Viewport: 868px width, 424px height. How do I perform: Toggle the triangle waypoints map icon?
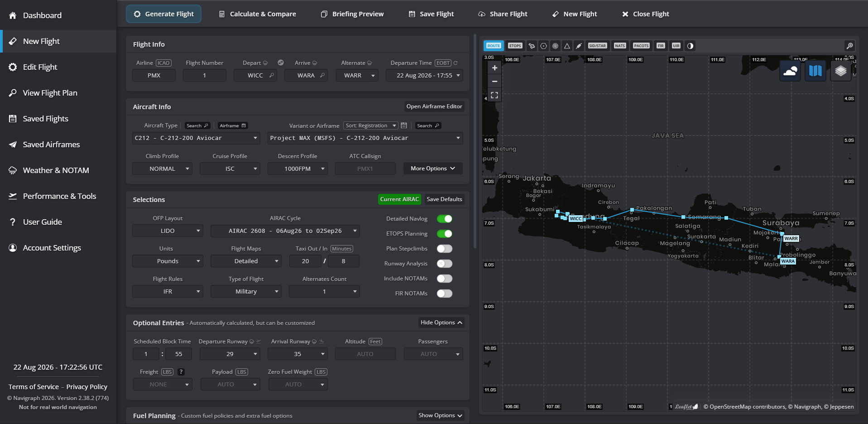[x=567, y=46]
